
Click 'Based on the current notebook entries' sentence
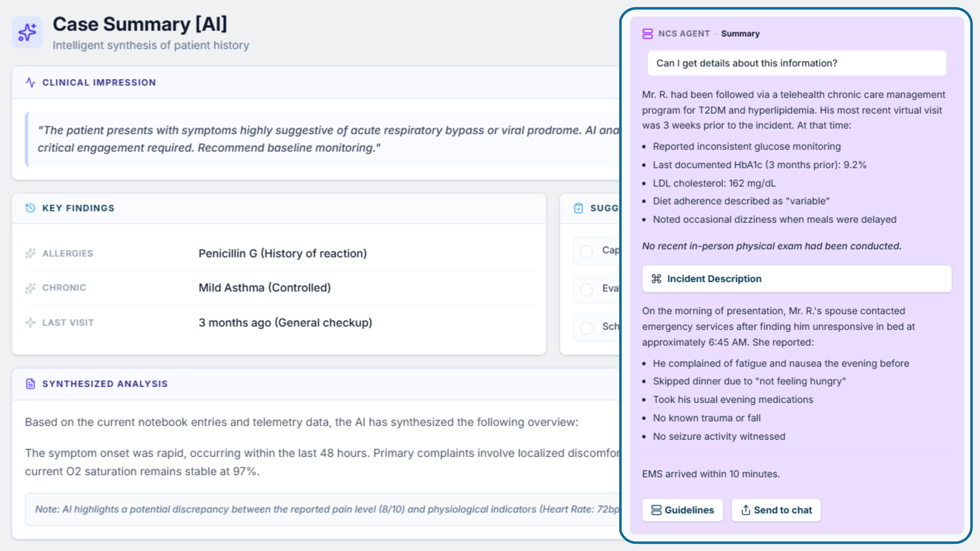pos(301,422)
